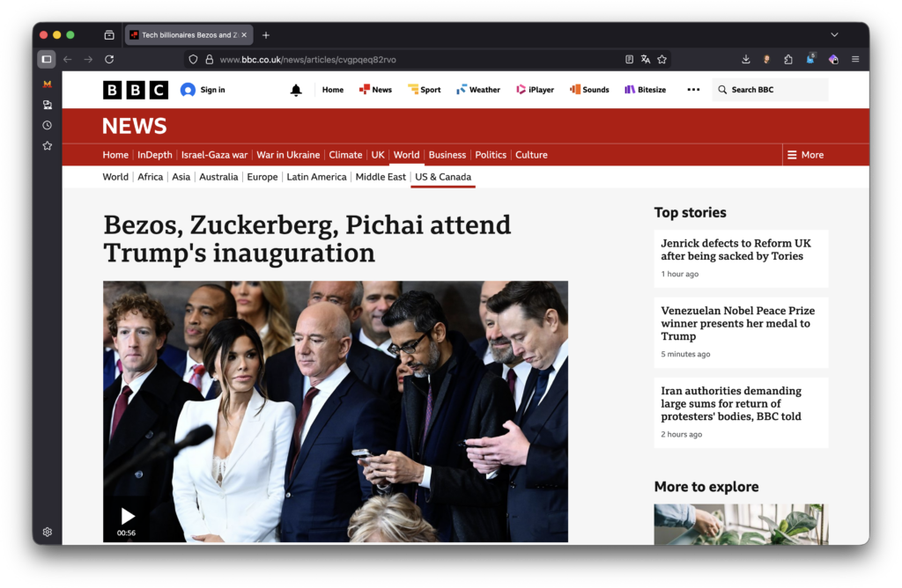Toggle the bookmark star for this page

tap(662, 59)
